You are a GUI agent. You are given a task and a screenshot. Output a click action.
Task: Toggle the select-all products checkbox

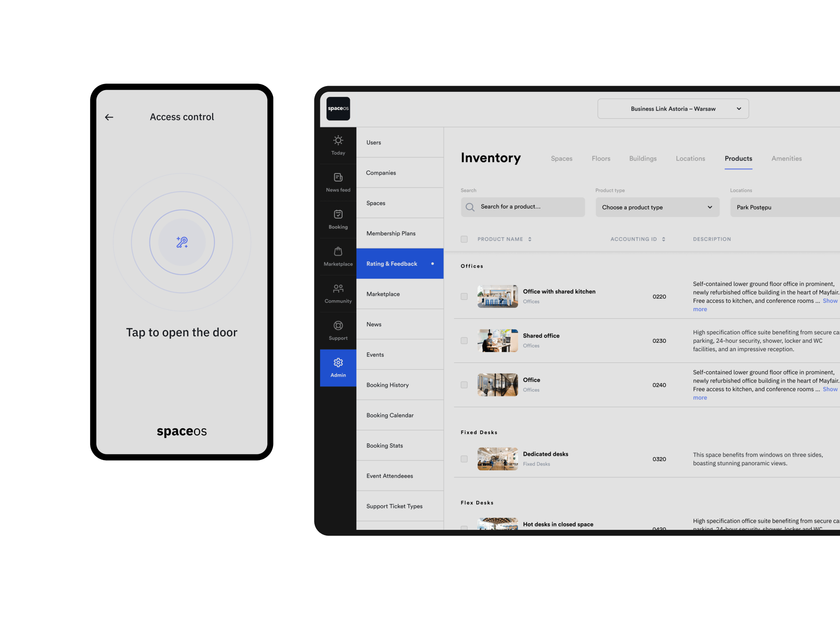pyautogui.click(x=464, y=239)
